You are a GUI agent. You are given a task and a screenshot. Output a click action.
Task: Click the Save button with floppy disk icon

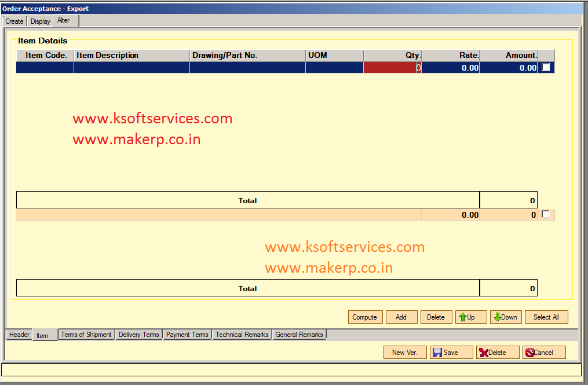[x=451, y=353]
